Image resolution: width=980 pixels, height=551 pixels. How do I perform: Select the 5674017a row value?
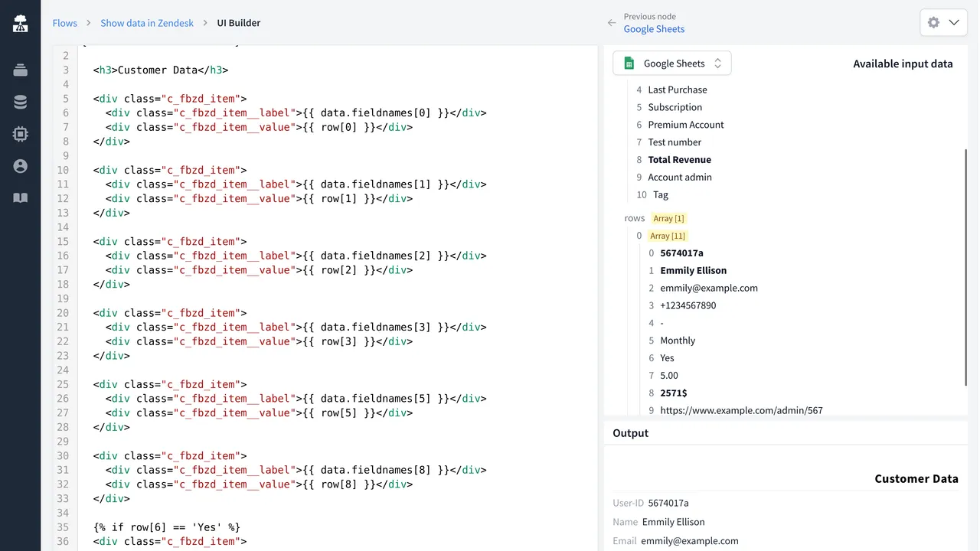pos(681,253)
